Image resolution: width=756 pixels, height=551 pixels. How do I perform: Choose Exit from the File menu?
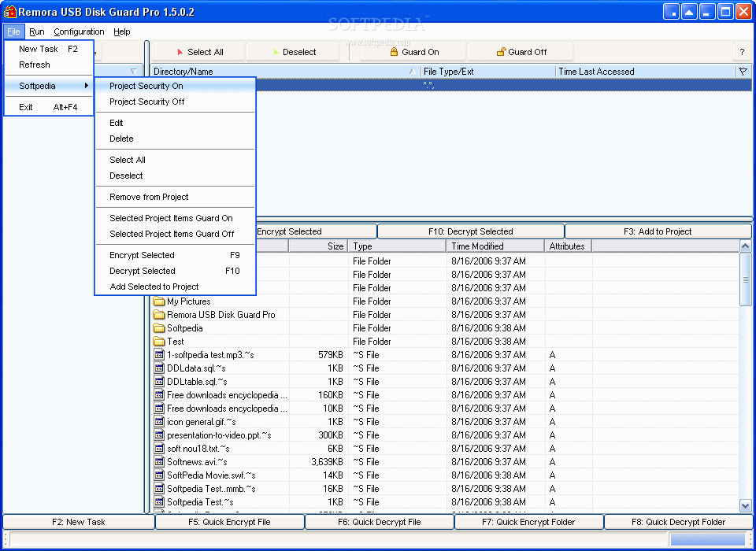tap(49, 107)
